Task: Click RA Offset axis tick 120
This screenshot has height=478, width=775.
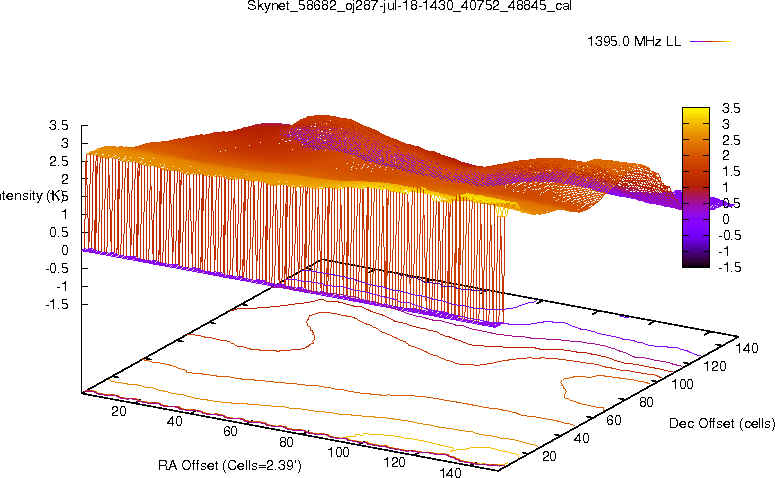Action: coord(394,462)
